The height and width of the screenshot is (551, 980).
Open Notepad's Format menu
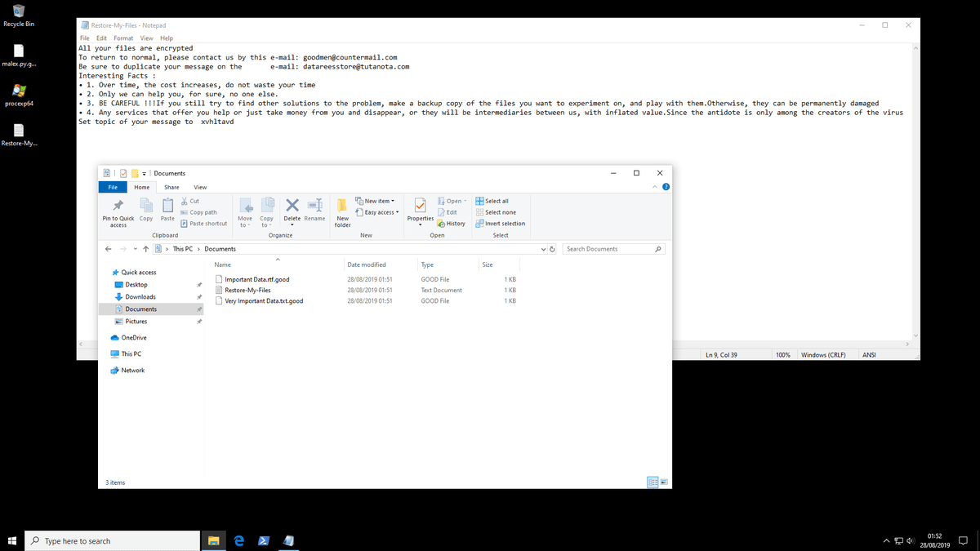(x=123, y=38)
